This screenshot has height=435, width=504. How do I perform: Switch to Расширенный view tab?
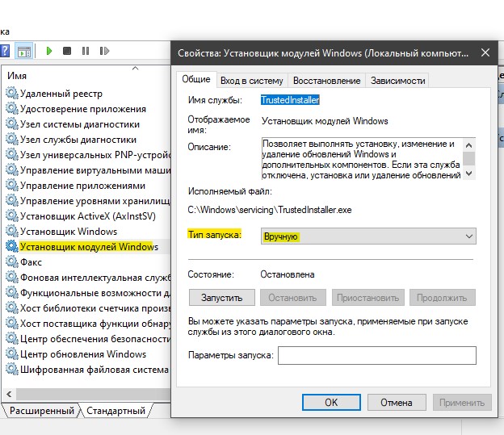pyautogui.click(x=42, y=411)
